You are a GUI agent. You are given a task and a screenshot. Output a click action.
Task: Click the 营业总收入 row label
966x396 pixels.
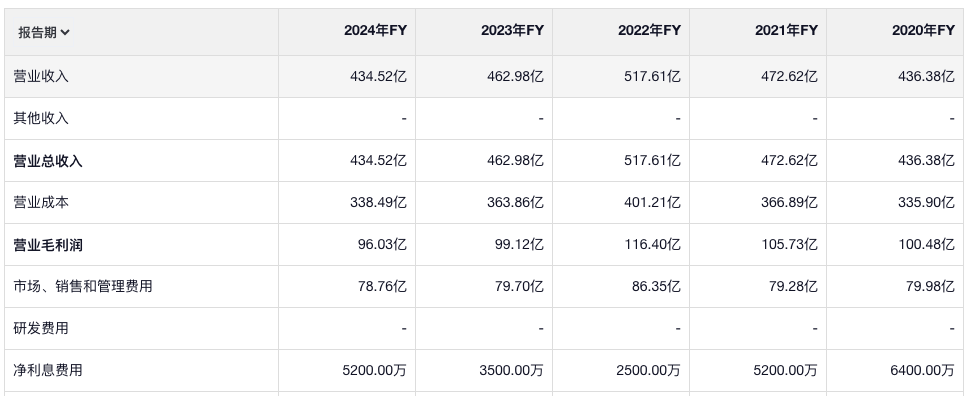(48, 161)
